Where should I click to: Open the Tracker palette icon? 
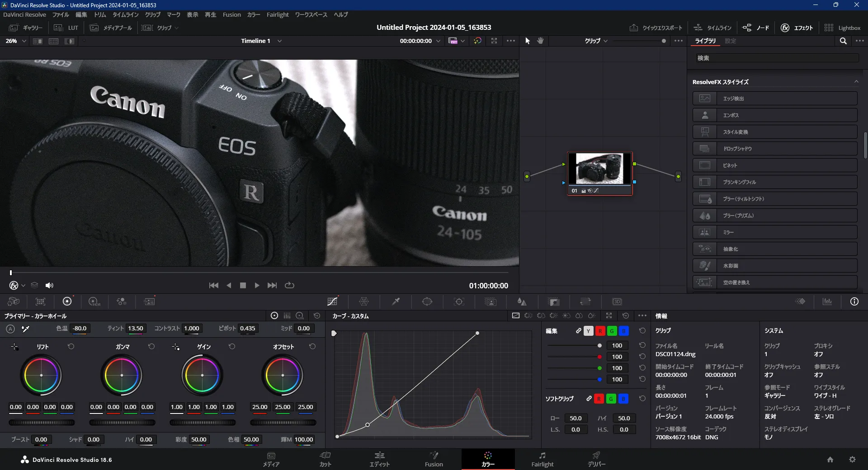tap(459, 301)
